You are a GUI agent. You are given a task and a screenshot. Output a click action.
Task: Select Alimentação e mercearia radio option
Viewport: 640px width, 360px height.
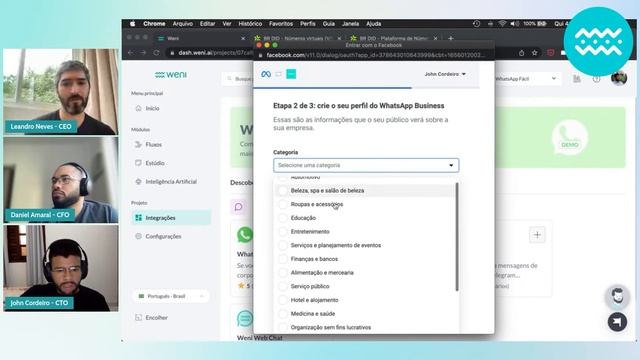tap(282, 273)
